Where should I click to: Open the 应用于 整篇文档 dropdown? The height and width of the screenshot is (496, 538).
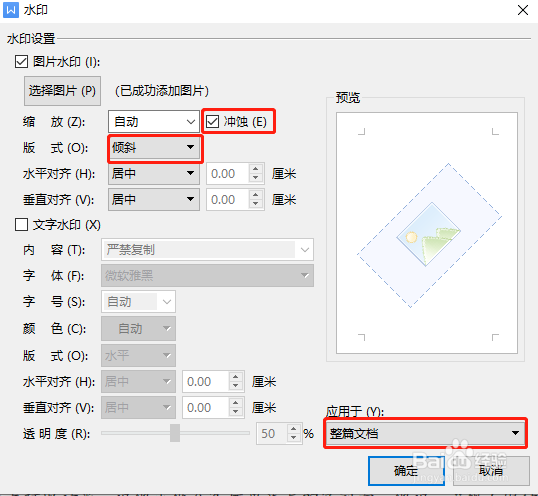[425, 434]
